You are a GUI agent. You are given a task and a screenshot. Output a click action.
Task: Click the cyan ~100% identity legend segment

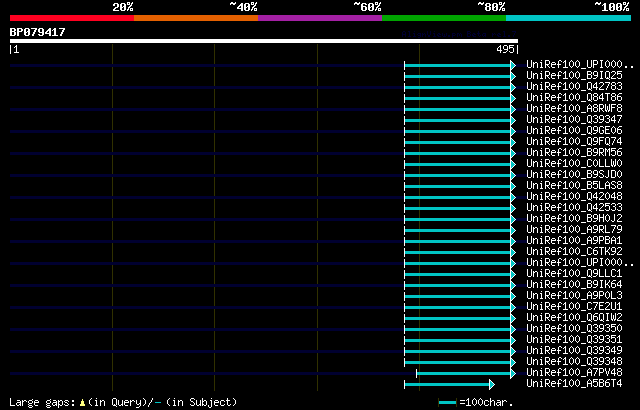[x=569, y=18]
